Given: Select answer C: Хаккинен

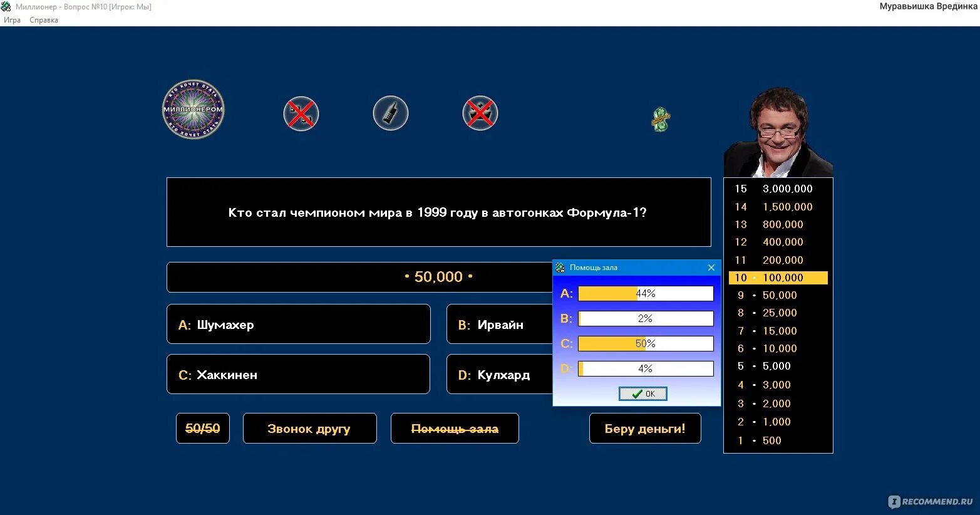Looking at the screenshot, I should tap(299, 375).
